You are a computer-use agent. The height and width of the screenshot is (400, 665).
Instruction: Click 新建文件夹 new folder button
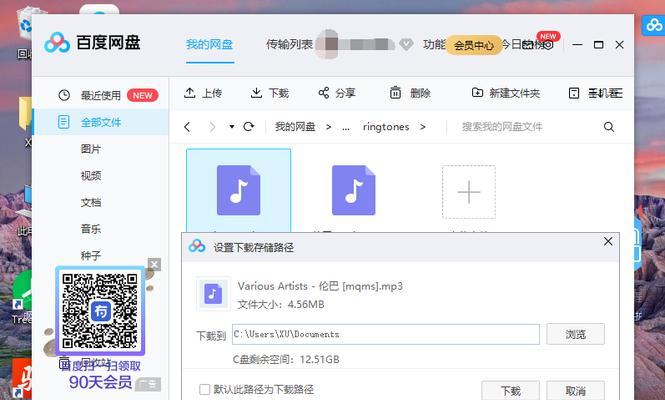(506, 93)
